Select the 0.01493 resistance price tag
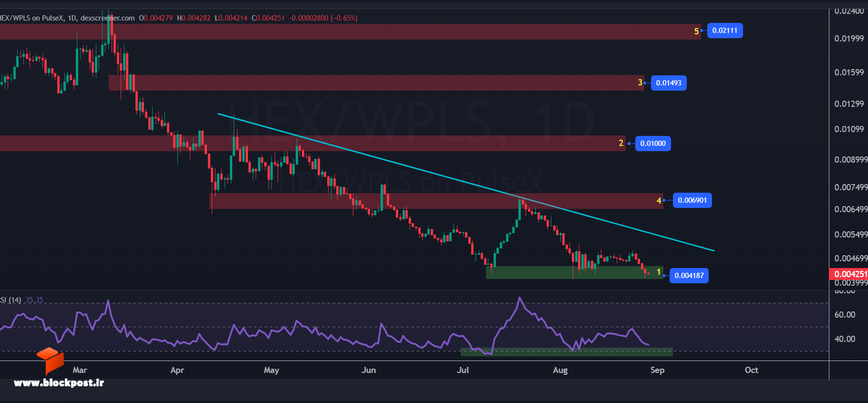The width and height of the screenshot is (868, 403). click(x=668, y=83)
